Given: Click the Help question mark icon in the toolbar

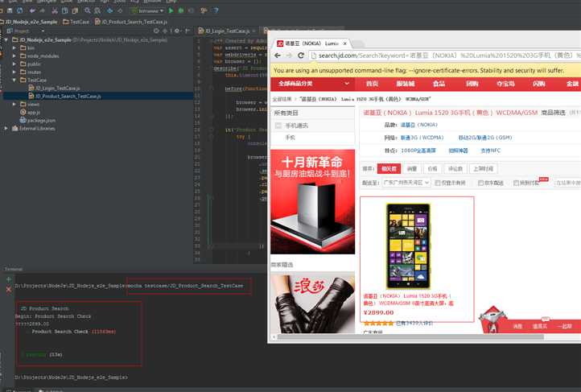Looking at the screenshot, I should (x=215, y=10).
